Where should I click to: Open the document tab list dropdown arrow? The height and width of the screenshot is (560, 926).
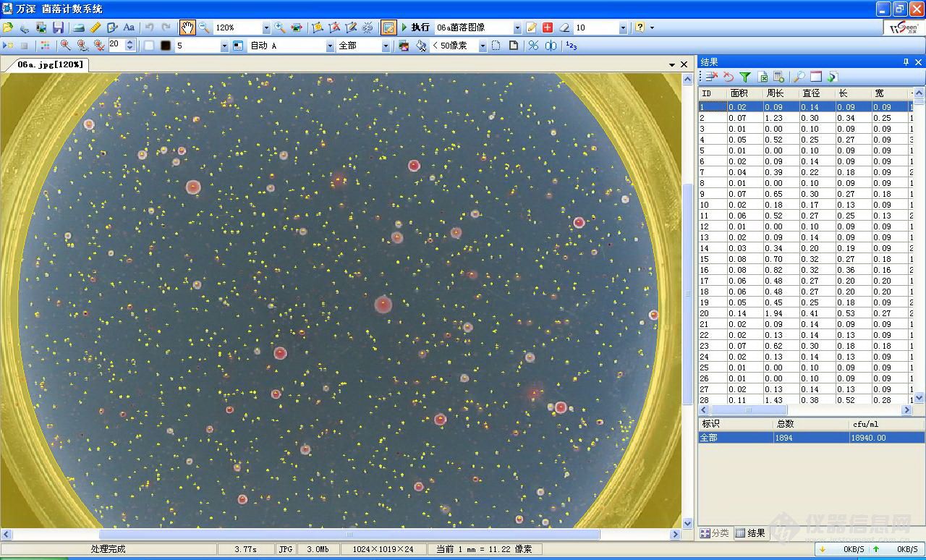click(673, 64)
